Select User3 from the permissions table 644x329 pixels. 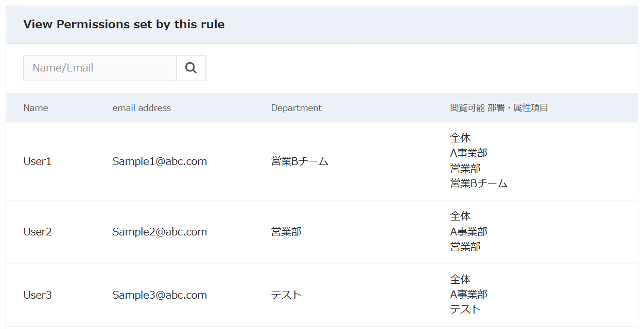37,295
